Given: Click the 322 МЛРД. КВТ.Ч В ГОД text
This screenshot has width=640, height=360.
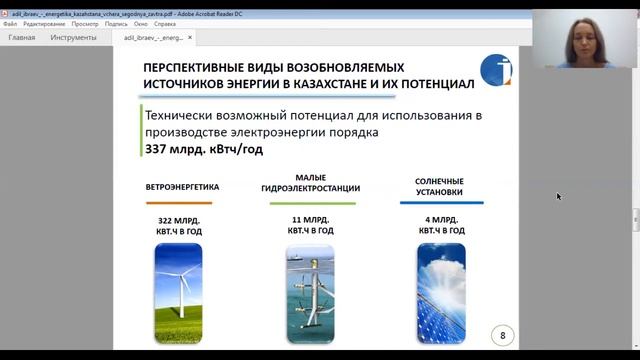Looking at the screenshot, I should (x=179, y=226).
